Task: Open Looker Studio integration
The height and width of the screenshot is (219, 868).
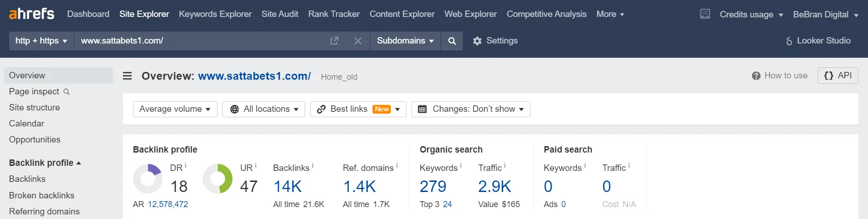Action: (818, 41)
